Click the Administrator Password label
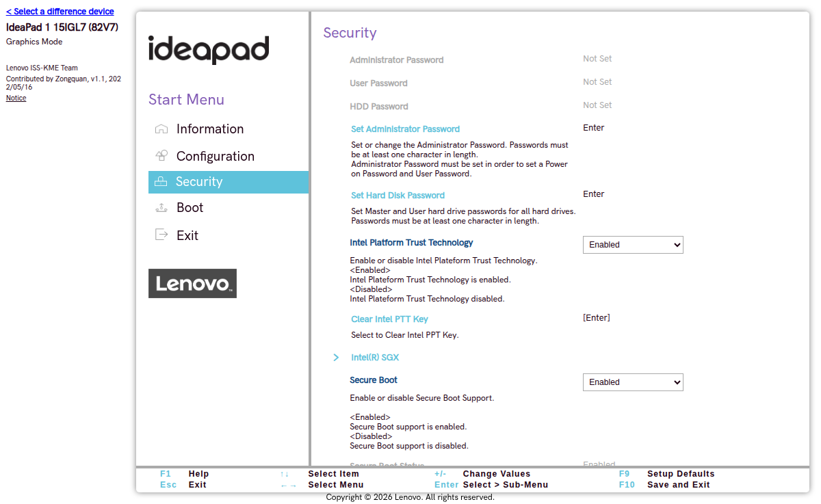Screen dimensions: 821x504 397,60
